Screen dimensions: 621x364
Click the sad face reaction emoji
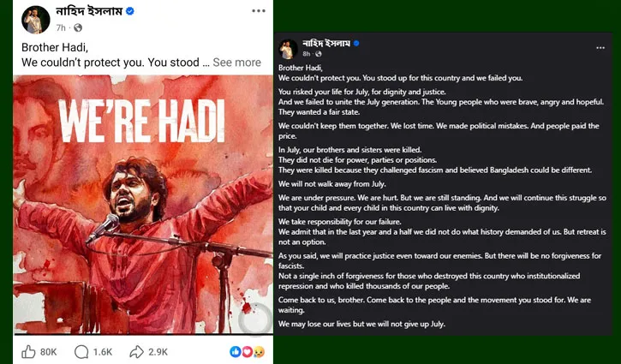click(x=258, y=352)
